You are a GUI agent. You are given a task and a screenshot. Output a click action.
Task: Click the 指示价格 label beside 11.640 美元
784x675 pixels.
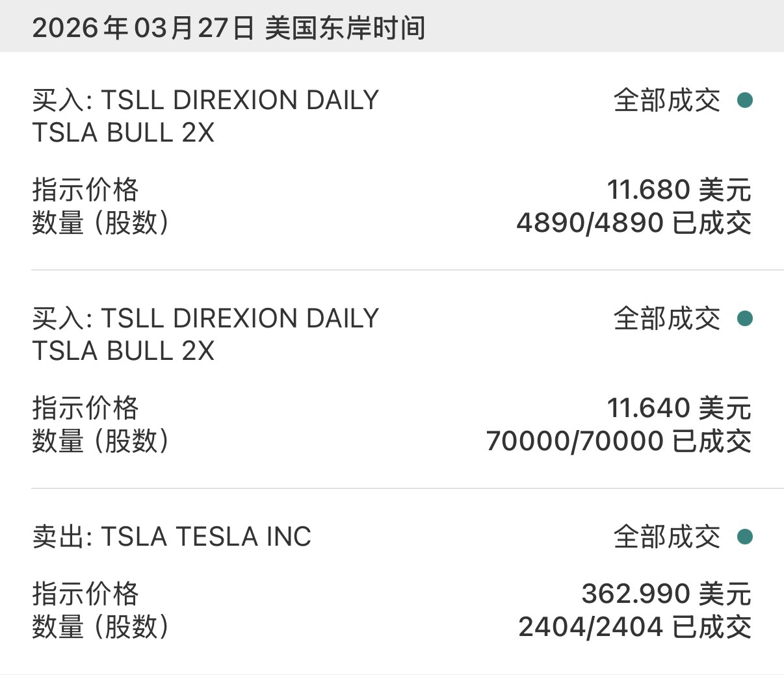pyautogui.click(x=86, y=409)
